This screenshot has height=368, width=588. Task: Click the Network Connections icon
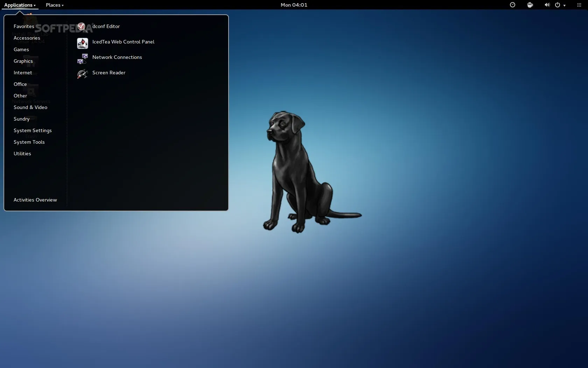tap(83, 58)
